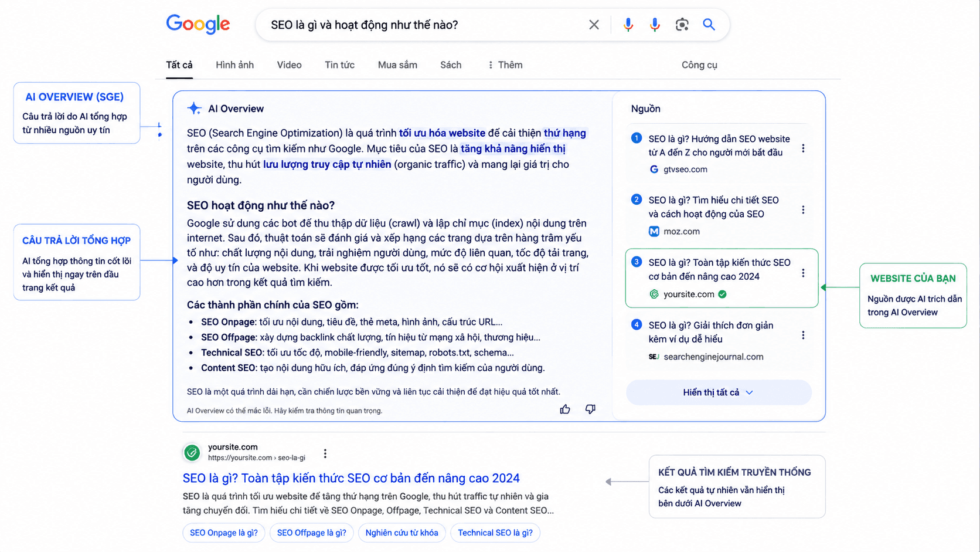Screen dimensions: 980x552
Task: Open three-dot menu beside yoursite.com organic result
Action: (x=325, y=453)
